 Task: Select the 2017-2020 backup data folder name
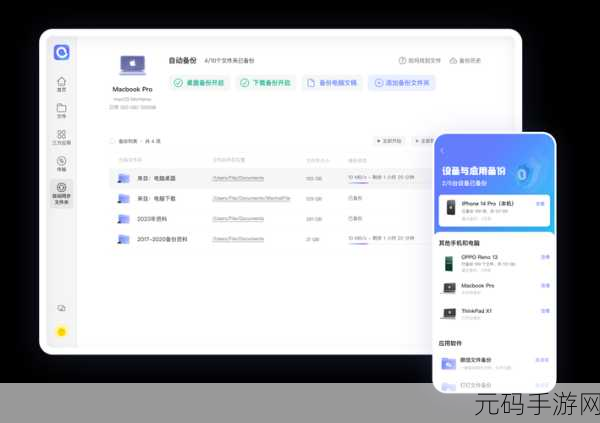click(x=162, y=239)
